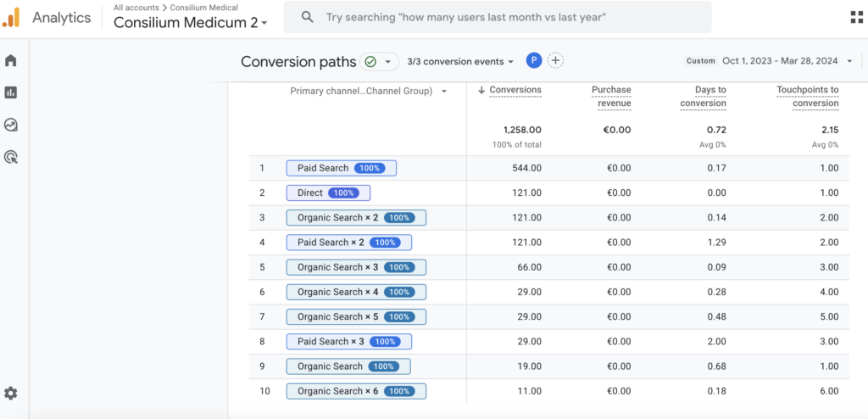Sort by the Conversions column header

(509, 90)
